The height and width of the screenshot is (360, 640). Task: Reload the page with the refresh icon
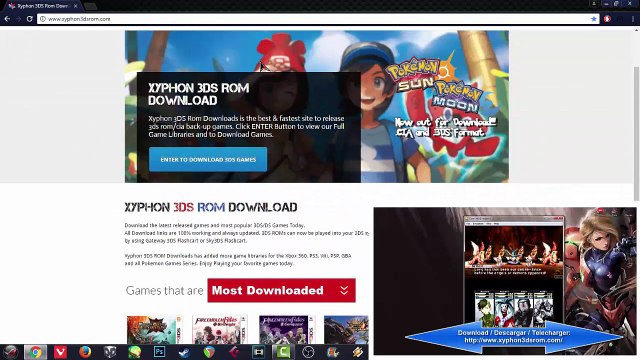pyautogui.click(x=29, y=19)
